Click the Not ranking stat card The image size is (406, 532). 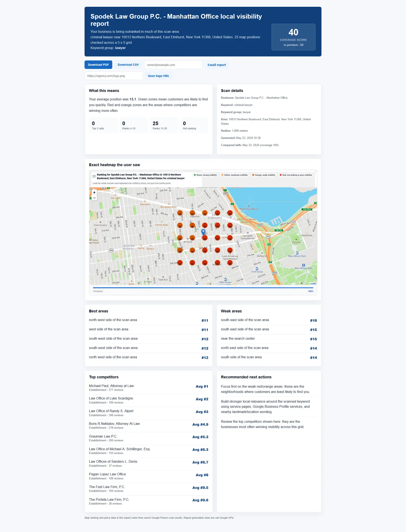[x=194, y=125]
